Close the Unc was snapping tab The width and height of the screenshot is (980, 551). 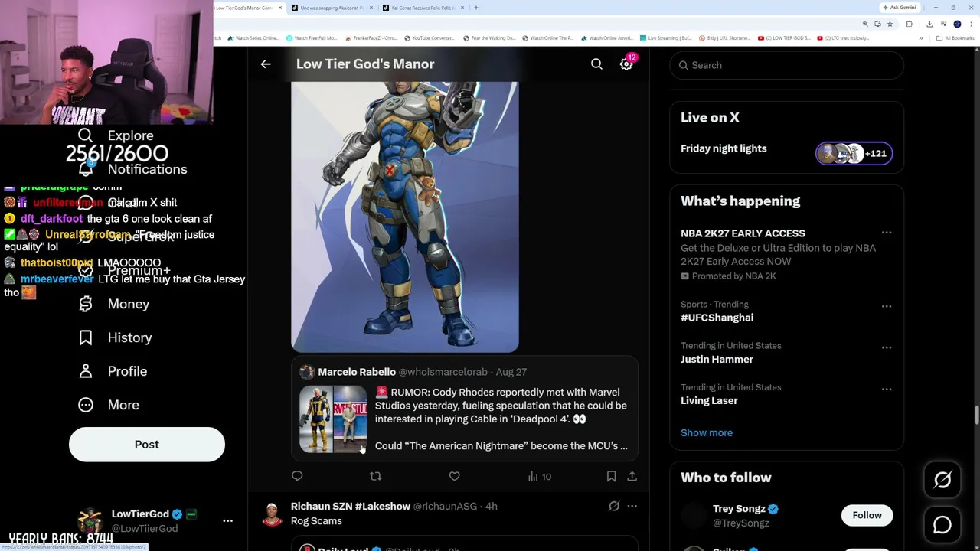point(371,8)
